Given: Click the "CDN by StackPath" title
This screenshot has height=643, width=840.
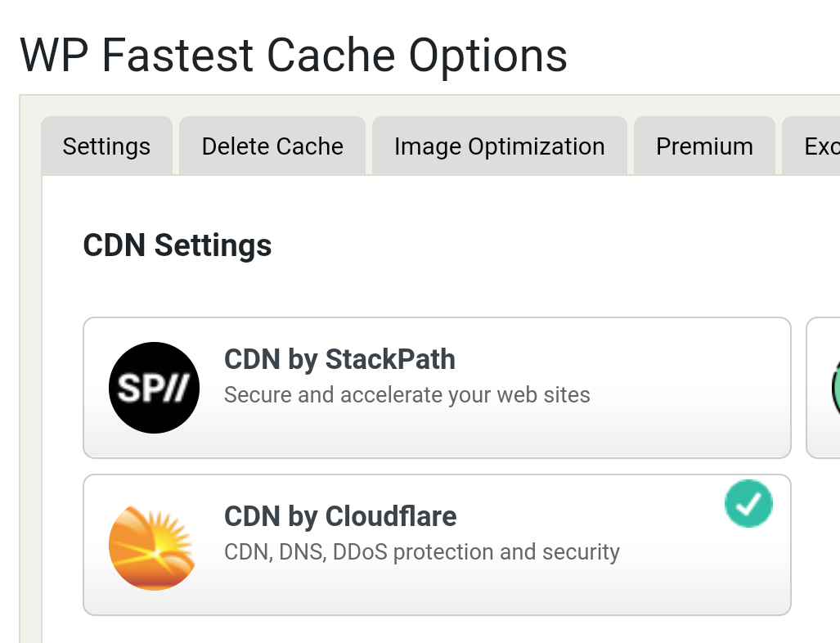Looking at the screenshot, I should (339, 359).
